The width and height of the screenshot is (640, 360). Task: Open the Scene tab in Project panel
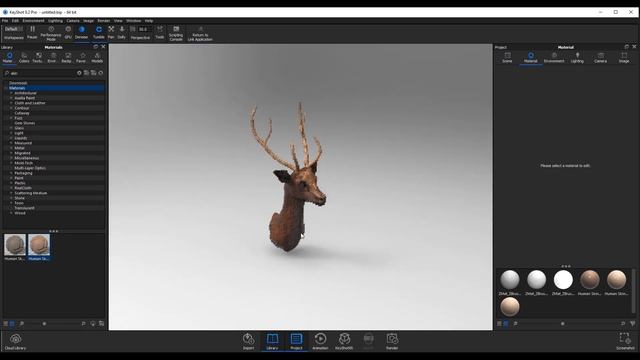[x=507, y=58]
